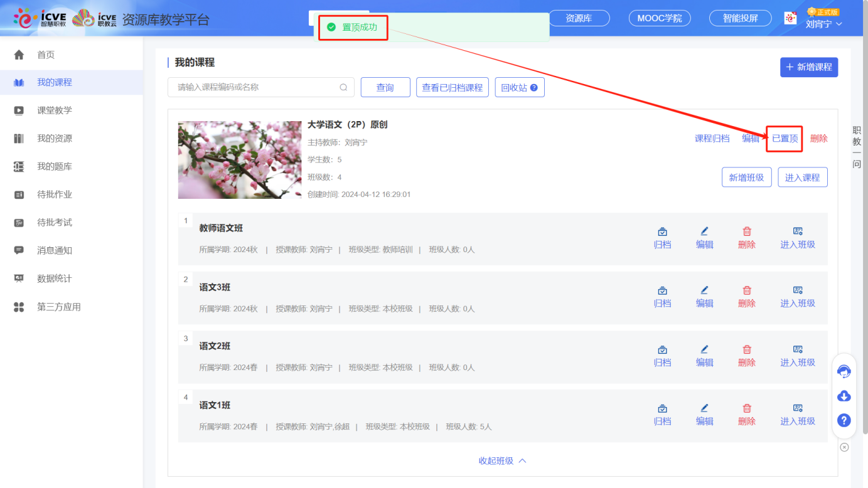Click the 新增课程 (Add Course) button
Viewport: 868px width, 488px height.
[809, 67]
